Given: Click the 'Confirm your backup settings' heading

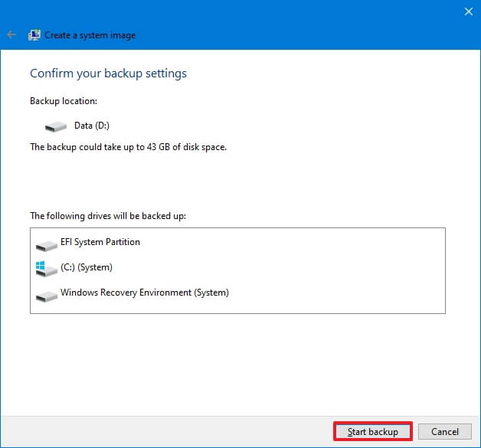Looking at the screenshot, I should tap(108, 74).
